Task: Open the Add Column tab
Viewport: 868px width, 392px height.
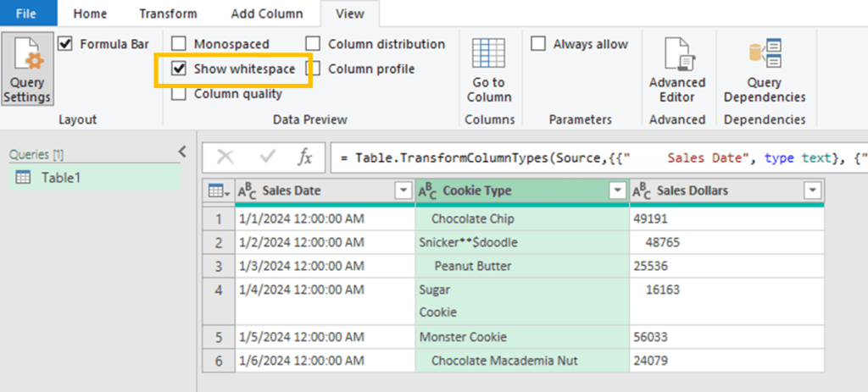Action: pos(267,14)
